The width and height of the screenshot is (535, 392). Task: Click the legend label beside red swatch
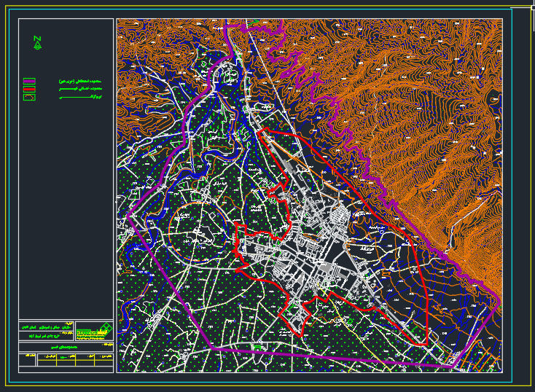(x=80, y=89)
